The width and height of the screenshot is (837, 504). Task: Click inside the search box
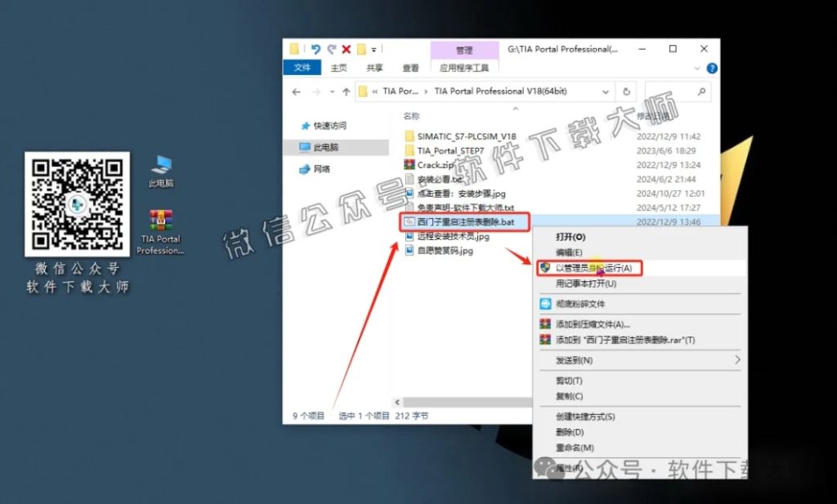coord(670,91)
